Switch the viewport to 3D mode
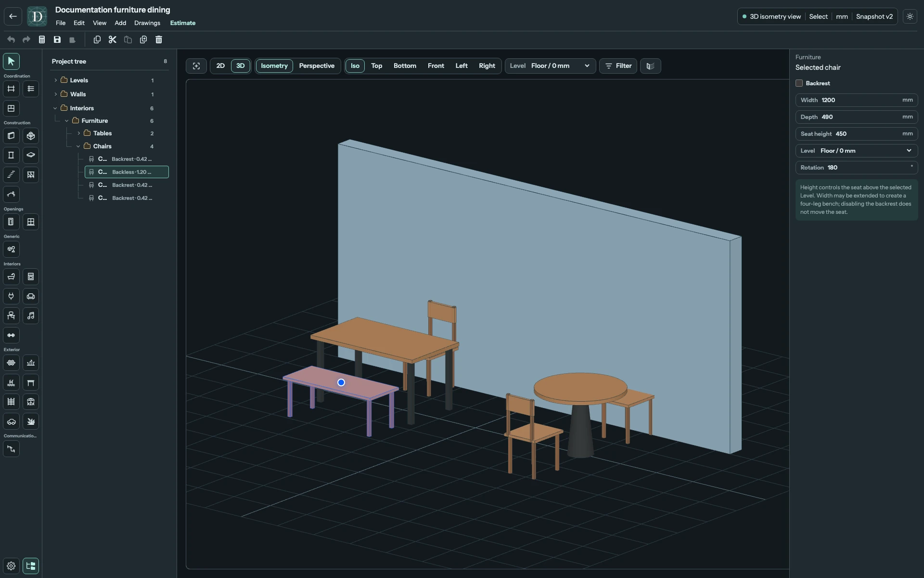 [241, 66]
